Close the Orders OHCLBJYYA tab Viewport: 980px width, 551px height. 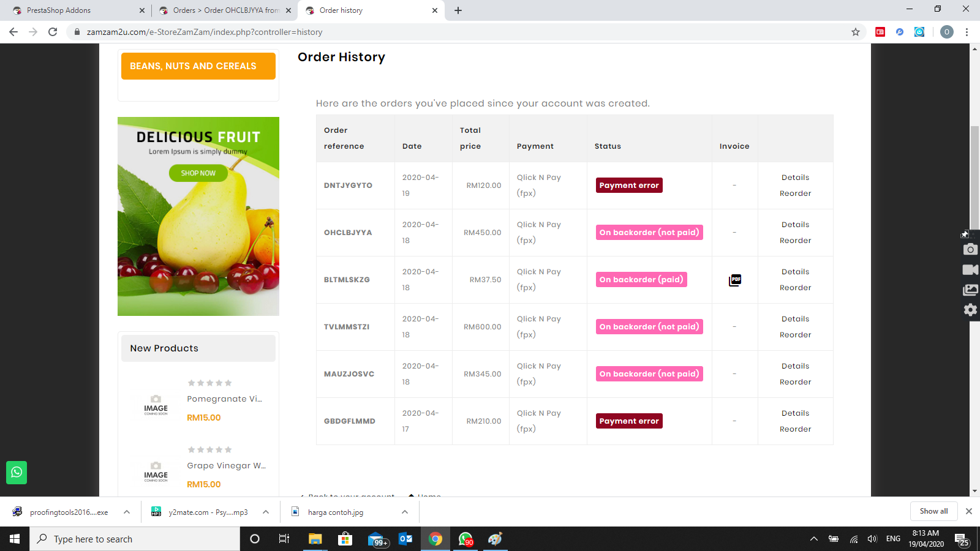tap(288, 10)
